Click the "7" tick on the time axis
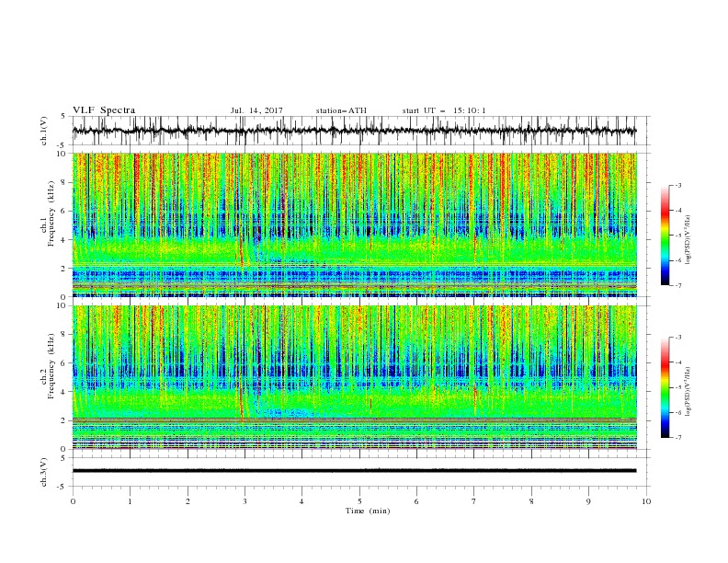 click(x=474, y=501)
